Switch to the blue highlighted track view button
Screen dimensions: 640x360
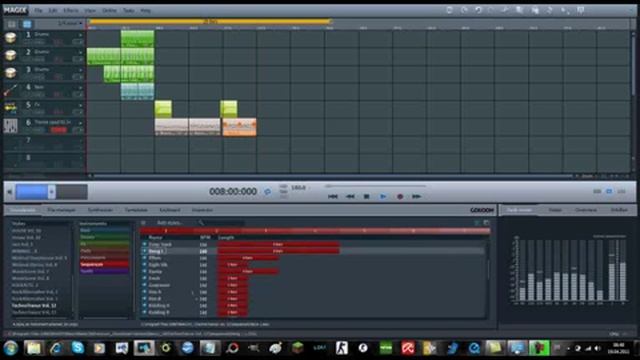click(27, 24)
